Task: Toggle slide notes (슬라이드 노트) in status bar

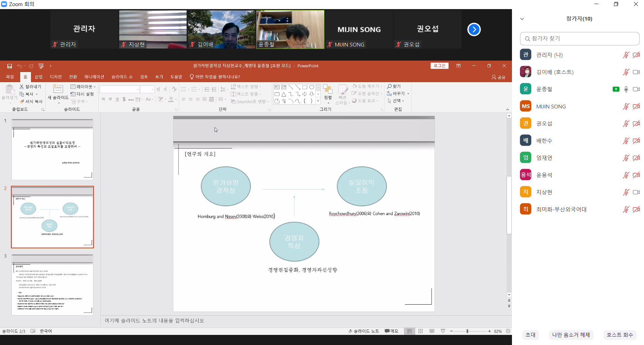Action: pyautogui.click(x=364, y=331)
